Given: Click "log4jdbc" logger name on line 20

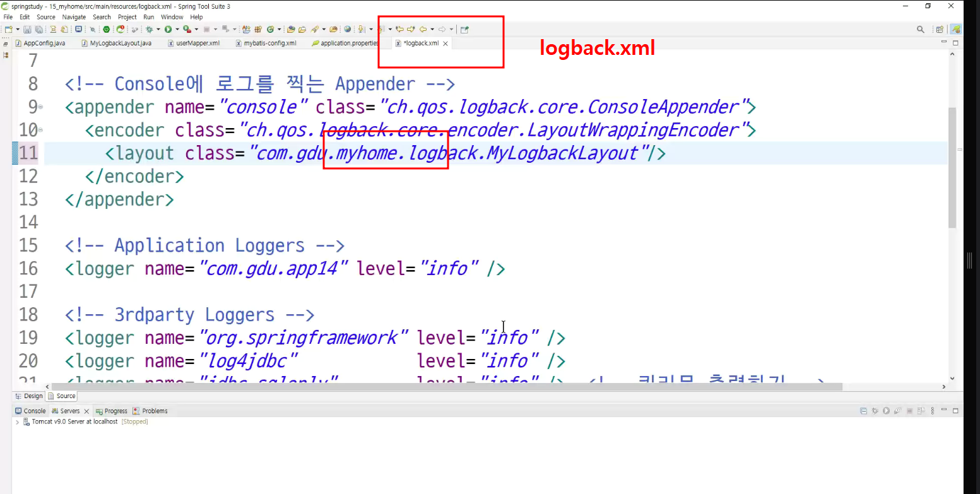Looking at the screenshot, I should (249, 361).
